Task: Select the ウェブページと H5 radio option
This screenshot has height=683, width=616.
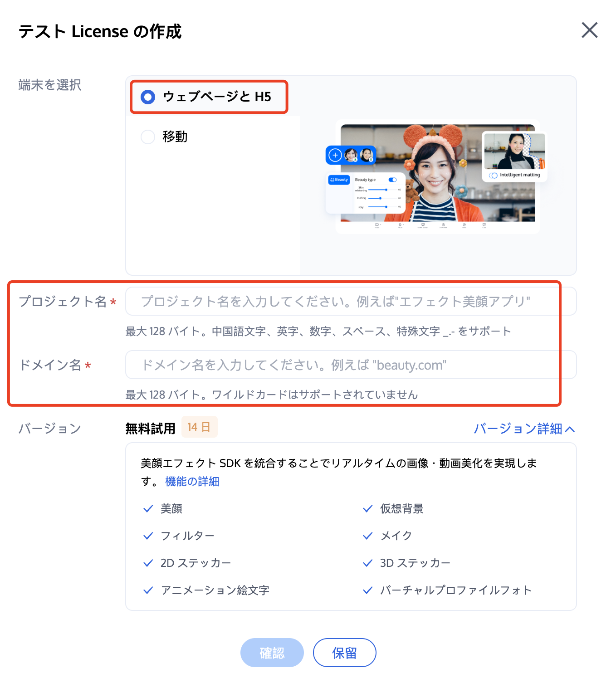Action: click(x=148, y=97)
